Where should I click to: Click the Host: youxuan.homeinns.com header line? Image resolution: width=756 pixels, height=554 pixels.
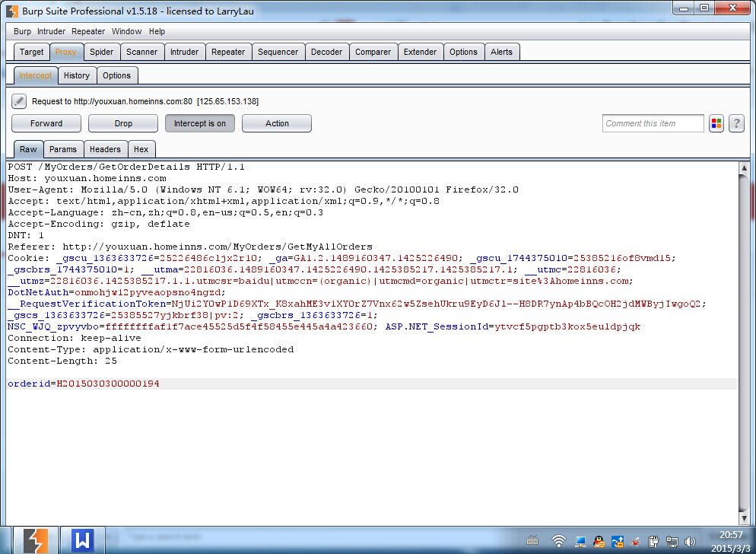pos(87,179)
